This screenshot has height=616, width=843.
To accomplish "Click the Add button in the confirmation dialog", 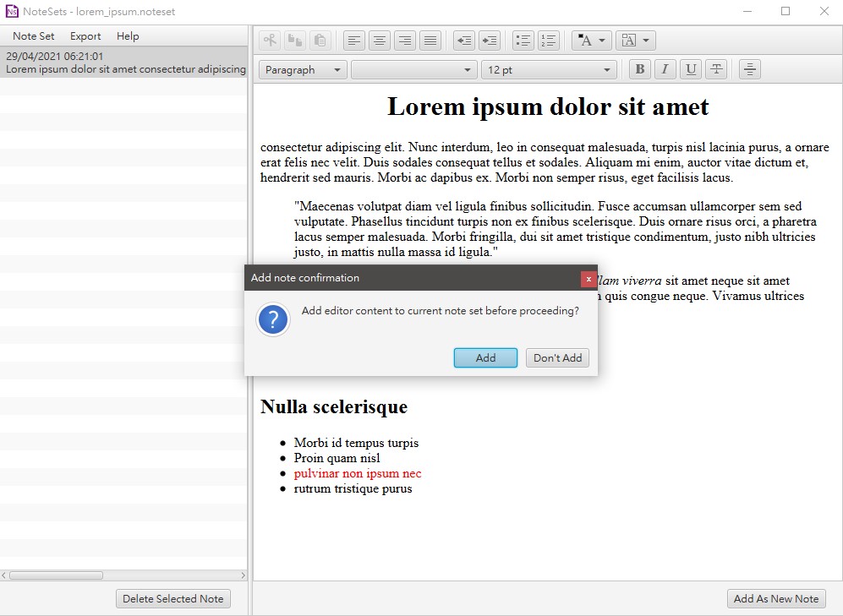I will [485, 357].
